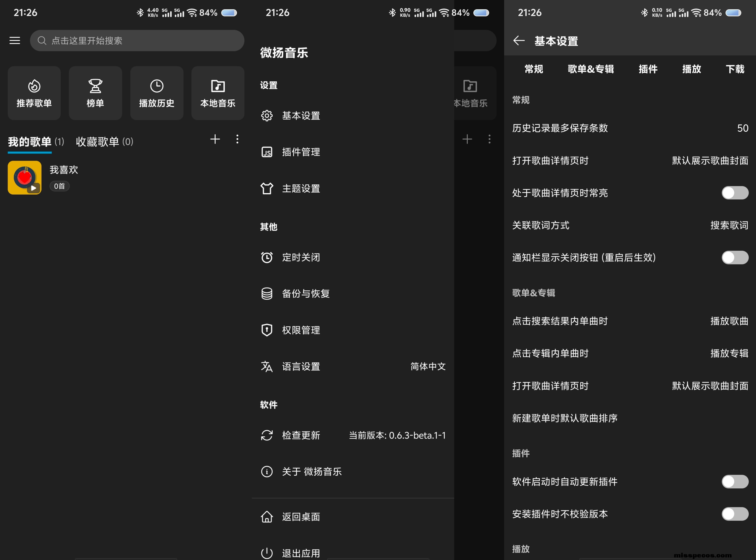Viewport: 756px width, 560px height.
Task: Open language setting 简体中文 selector
Action: pyautogui.click(x=428, y=366)
